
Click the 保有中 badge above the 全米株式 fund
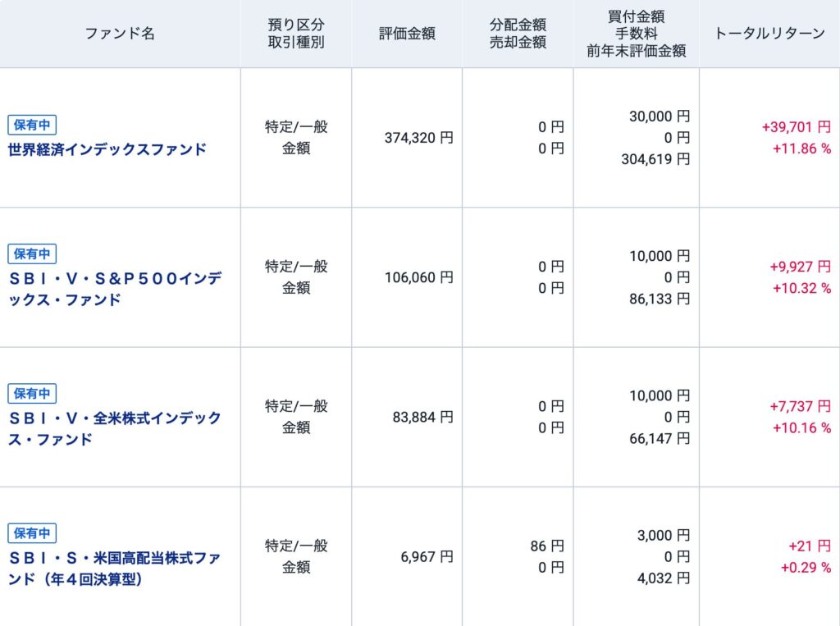coord(32,393)
